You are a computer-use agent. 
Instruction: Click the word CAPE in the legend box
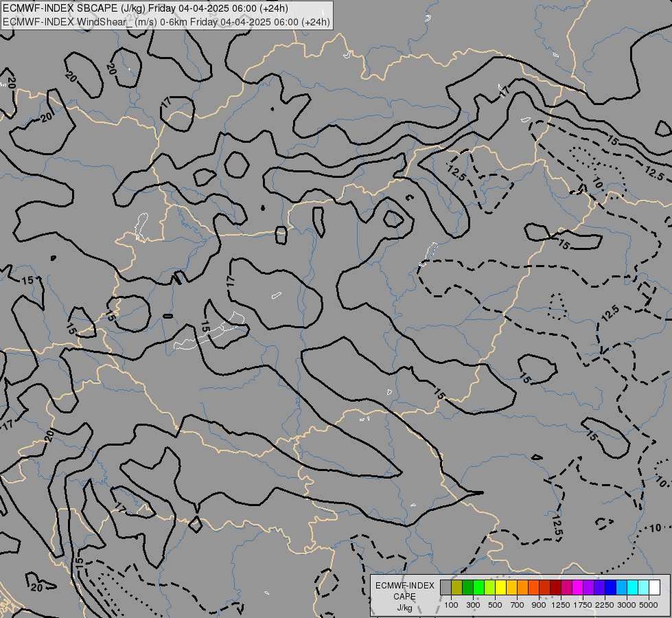404,597
